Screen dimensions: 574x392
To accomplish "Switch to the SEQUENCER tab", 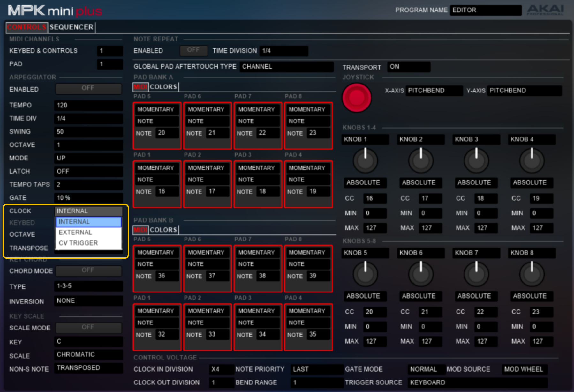I will [72, 27].
